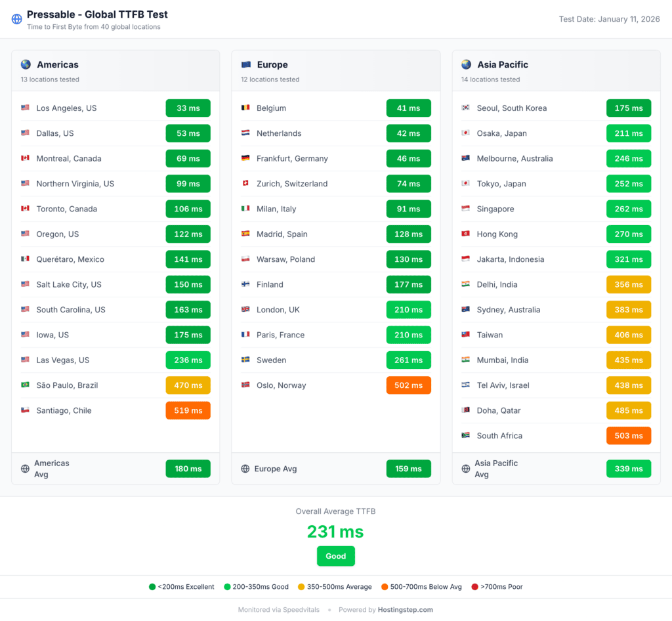The height and width of the screenshot is (621, 672).
Task: Click the globe icon beside Pressable title
Action: coord(17,19)
